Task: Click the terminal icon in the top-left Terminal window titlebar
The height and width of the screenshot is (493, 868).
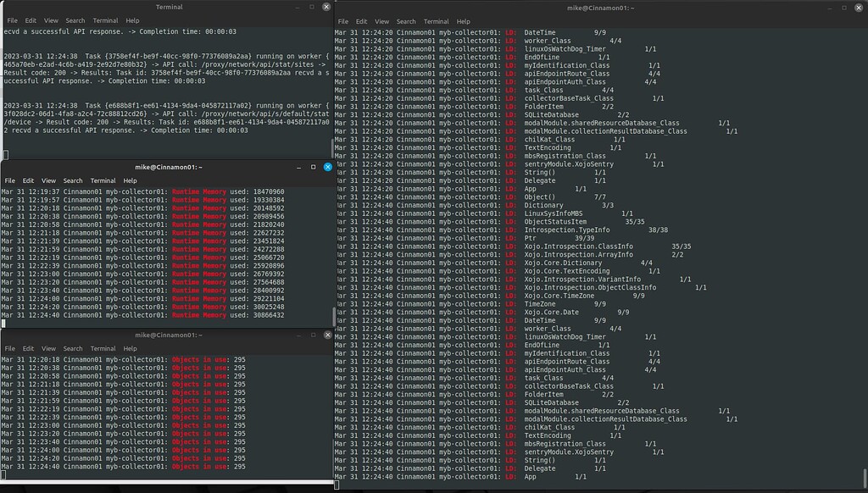Action: pyautogui.click(x=13, y=7)
